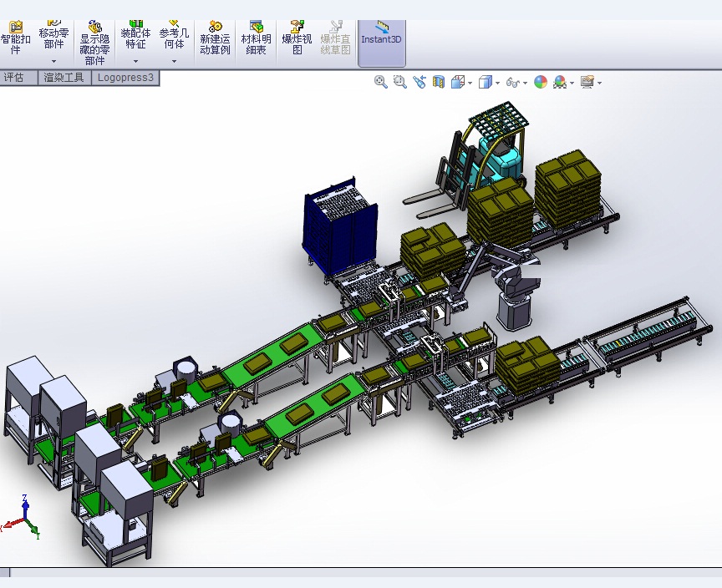This screenshot has height=588, width=722.
Task: Click Exploded View (爆炸视图) tool
Action: pyautogui.click(x=297, y=39)
